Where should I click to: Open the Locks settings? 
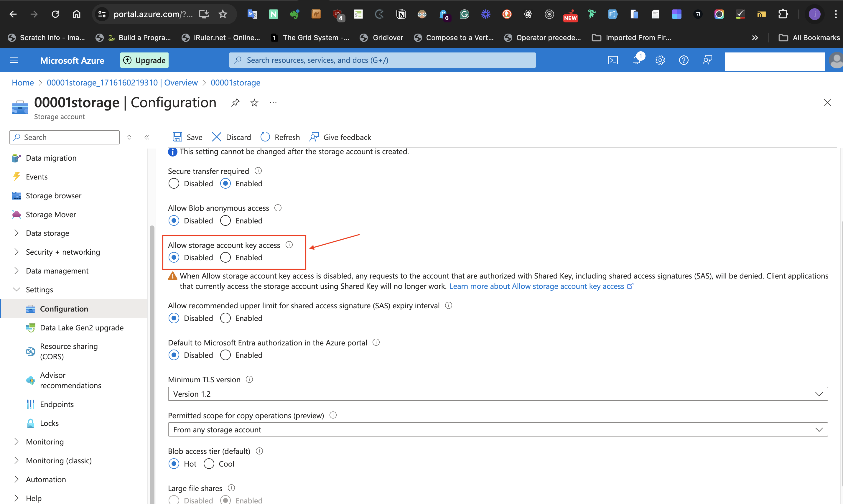point(50,423)
